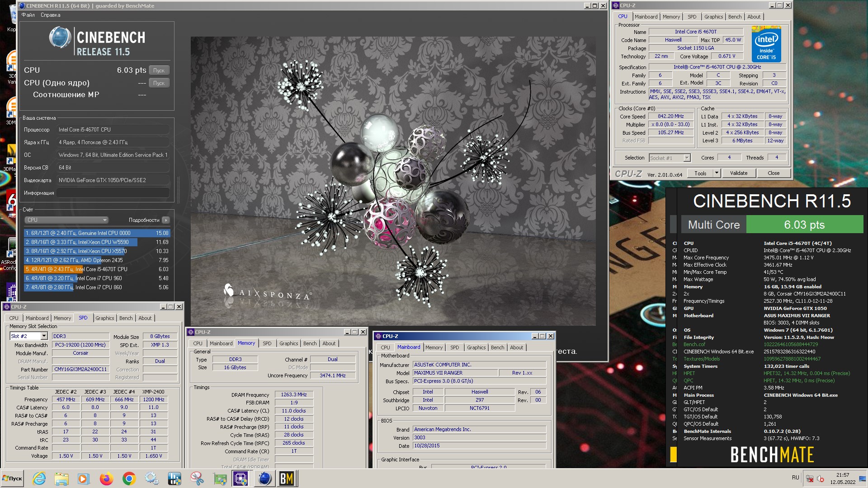Open Graphics tab in top-right CPU-Z window
The height and width of the screenshot is (488, 868).
pyautogui.click(x=713, y=17)
